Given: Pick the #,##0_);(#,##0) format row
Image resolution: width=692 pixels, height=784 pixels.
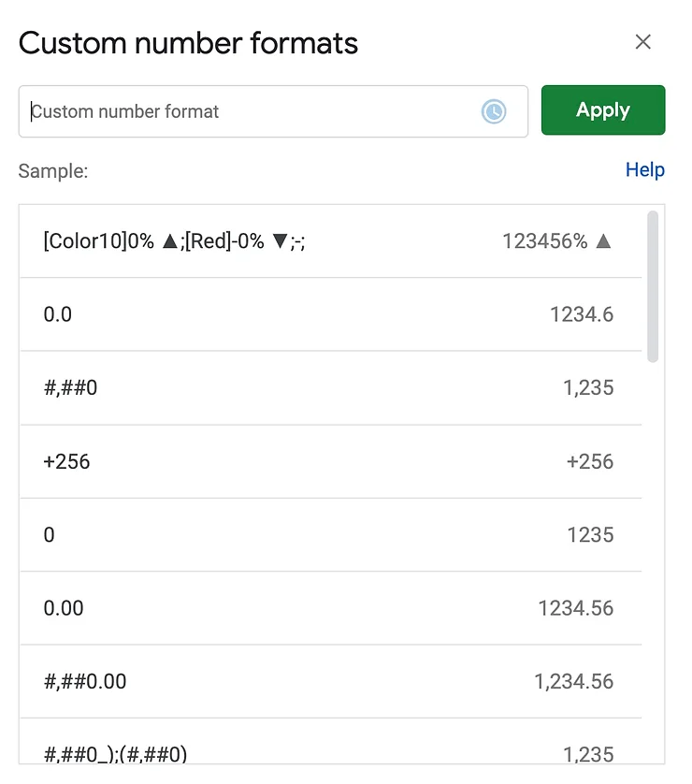Looking at the screenshot, I should [115, 753].
